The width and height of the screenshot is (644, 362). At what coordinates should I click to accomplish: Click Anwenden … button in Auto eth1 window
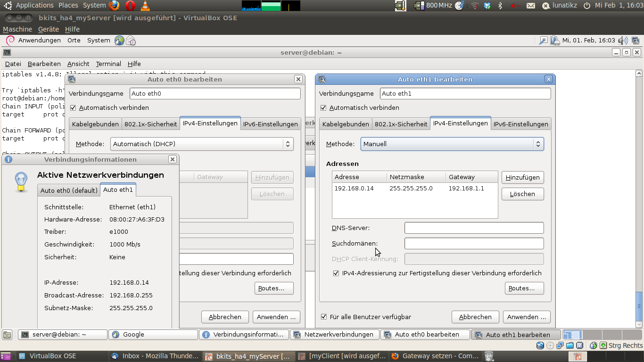point(527,317)
